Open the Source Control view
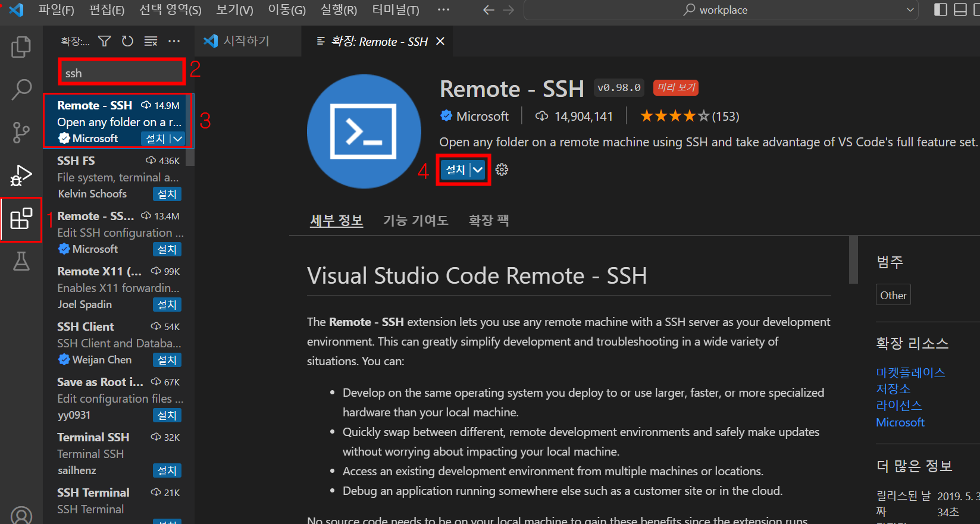Screen dimensions: 980x524 point(21,133)
